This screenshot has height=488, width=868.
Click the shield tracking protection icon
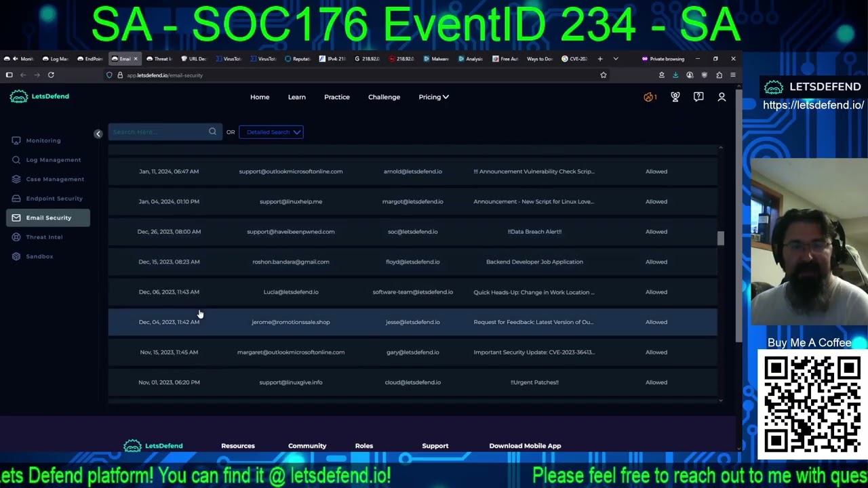[109, 75]
